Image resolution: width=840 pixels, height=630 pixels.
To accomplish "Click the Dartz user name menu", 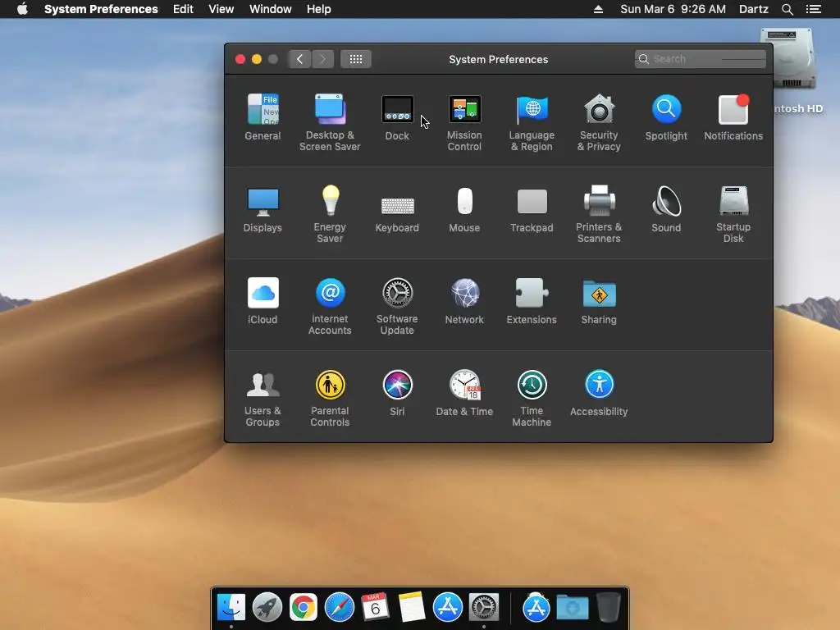I will [754, 9].
